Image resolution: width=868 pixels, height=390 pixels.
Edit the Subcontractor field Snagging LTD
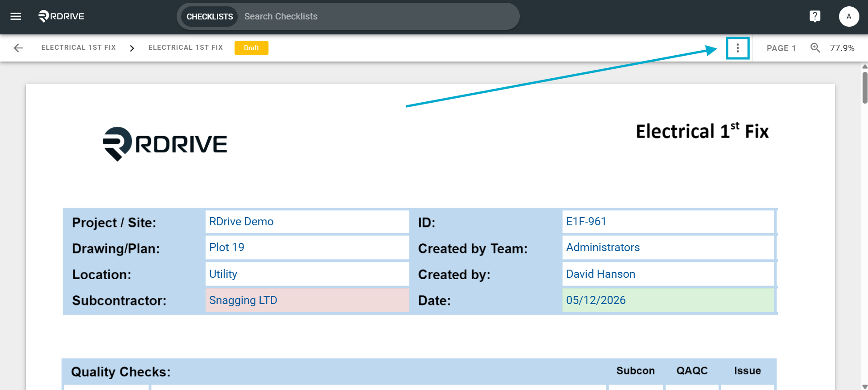(307, 300)
